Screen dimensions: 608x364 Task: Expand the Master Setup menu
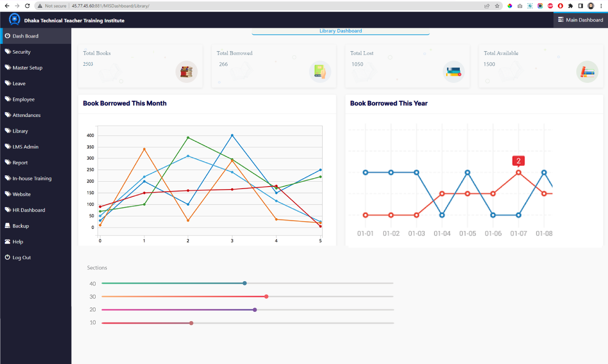click(27, 68)
